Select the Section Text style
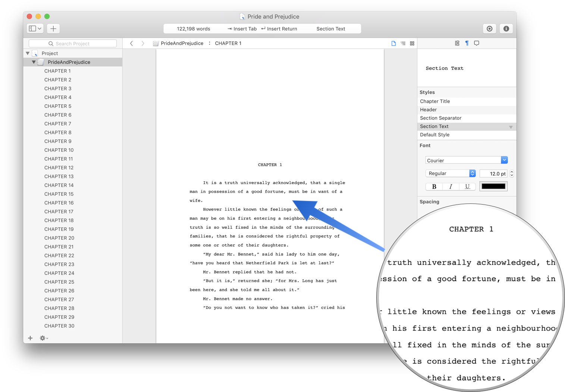Viewport: 565px width, 392px height. click(x=467, y=126)
